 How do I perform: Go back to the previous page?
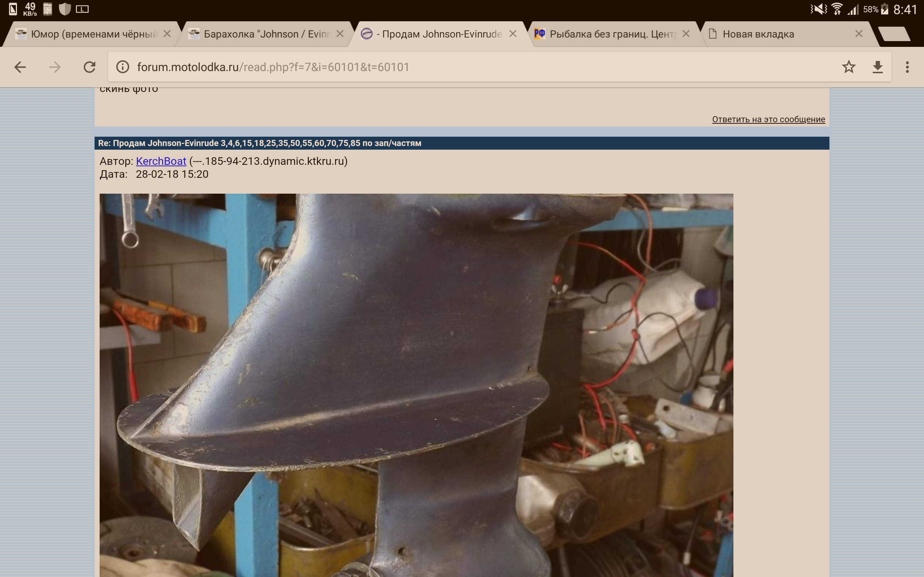click(x=20, y=67)
